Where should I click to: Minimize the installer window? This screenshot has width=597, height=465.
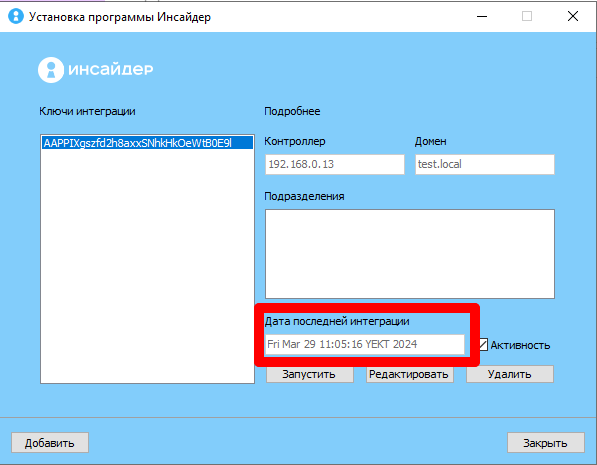[482, 16]
